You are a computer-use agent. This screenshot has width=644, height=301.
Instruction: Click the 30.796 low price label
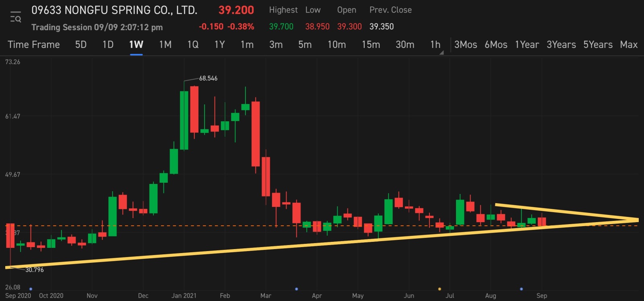pos(35,270)
